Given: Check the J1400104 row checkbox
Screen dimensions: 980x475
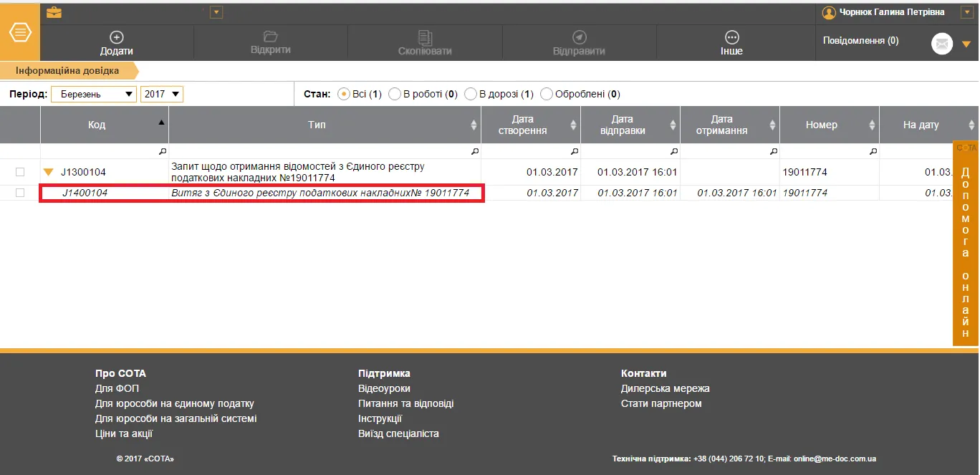Looking at the screenshot, I should (x=20, y=193).
